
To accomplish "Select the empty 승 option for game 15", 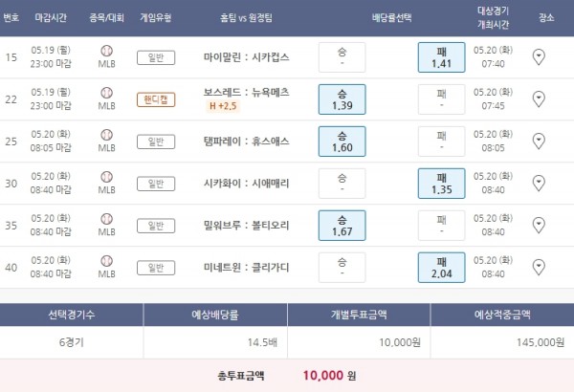I will [x=342, y=57].
